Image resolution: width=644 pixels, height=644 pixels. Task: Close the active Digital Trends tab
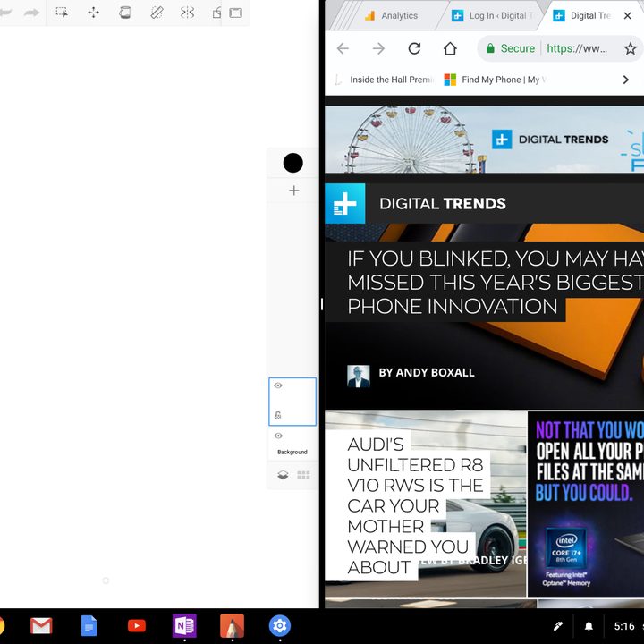point(627,15)
